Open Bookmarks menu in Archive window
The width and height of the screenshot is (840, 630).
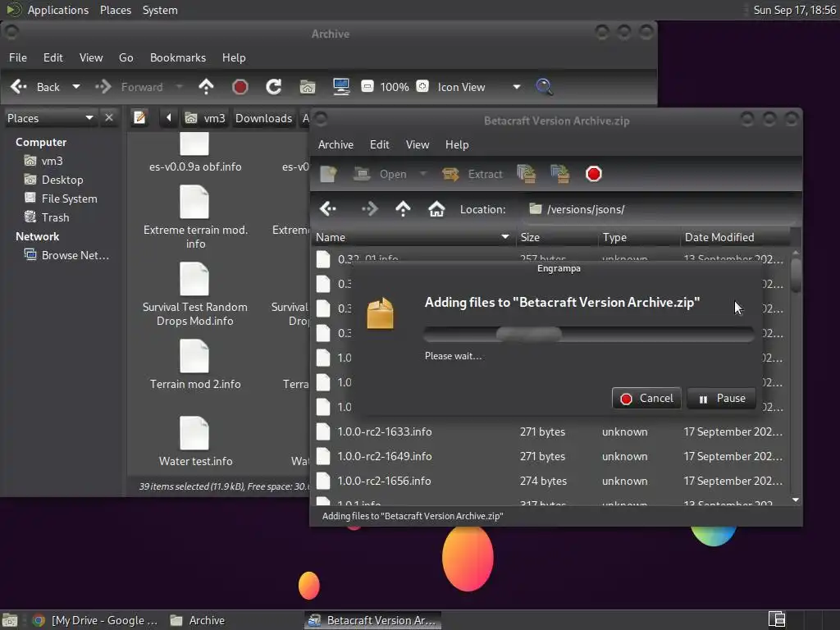click(x=178, y=57)
